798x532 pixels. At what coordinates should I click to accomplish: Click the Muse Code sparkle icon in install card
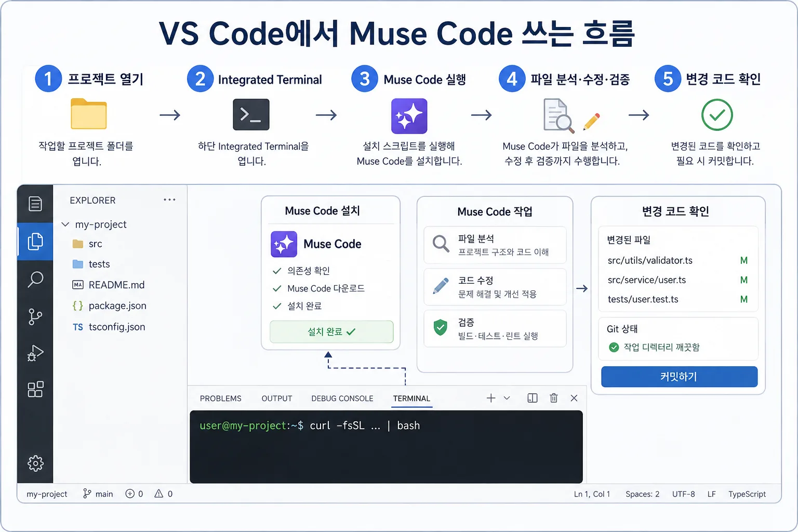coord(284,244)
